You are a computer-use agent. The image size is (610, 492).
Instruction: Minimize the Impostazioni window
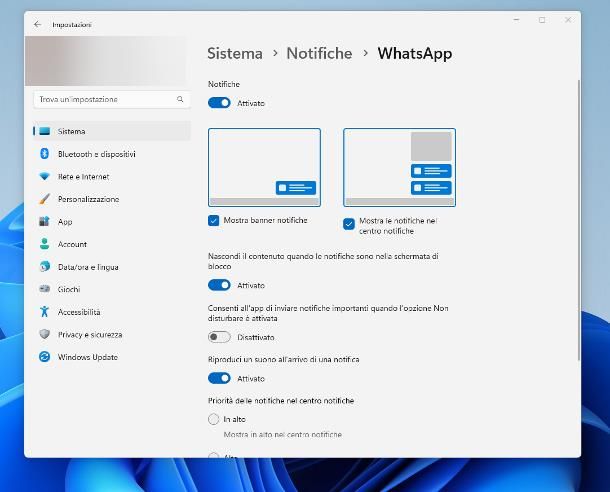(x=516, y=20)
